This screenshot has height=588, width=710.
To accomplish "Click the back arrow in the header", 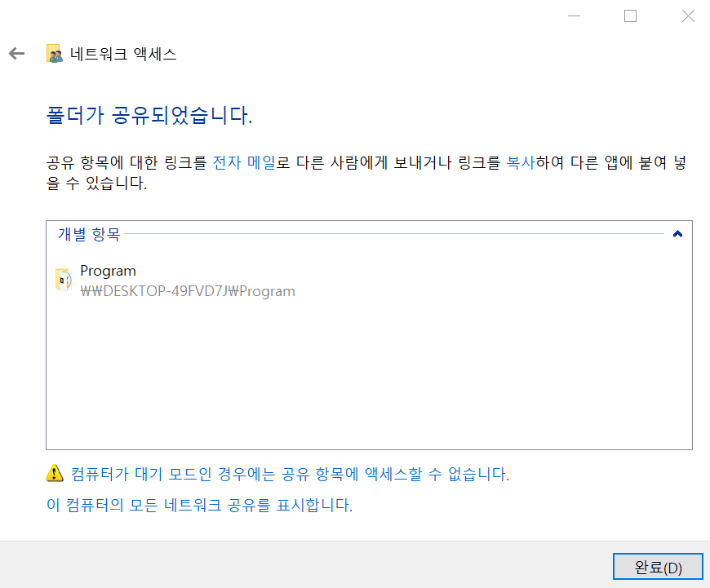I will 16,54.
